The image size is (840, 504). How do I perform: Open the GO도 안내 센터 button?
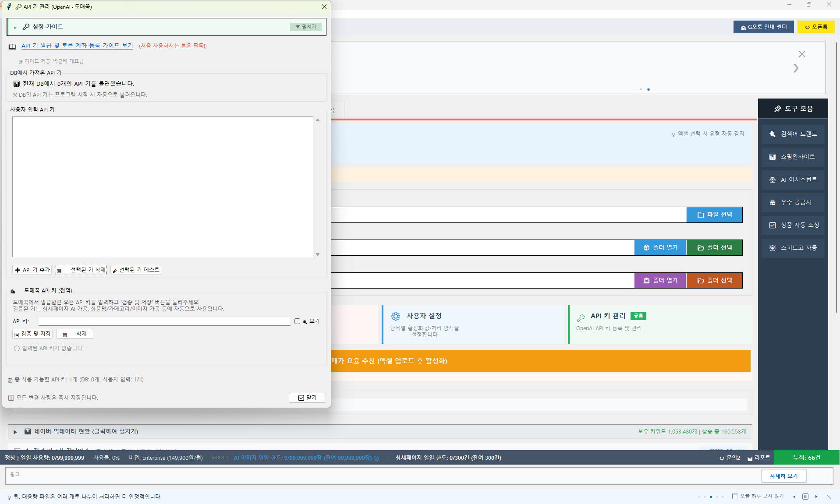pos(764,27)
